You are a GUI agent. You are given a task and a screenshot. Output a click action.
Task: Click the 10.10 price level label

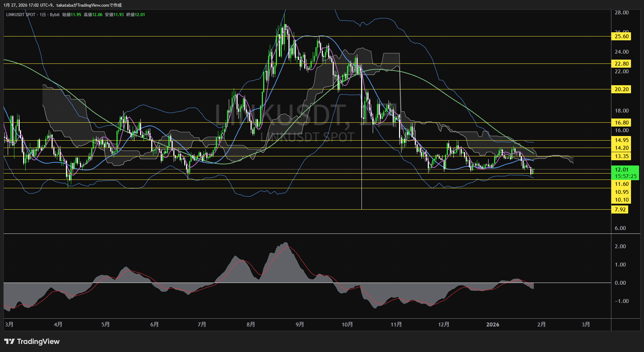point(621,200)
